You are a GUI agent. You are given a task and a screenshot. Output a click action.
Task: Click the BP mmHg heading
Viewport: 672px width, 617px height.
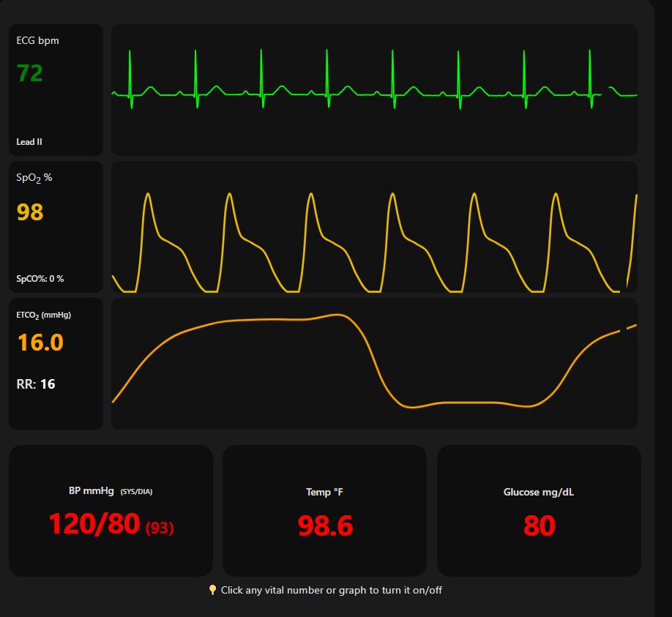[x=92, y=490]
